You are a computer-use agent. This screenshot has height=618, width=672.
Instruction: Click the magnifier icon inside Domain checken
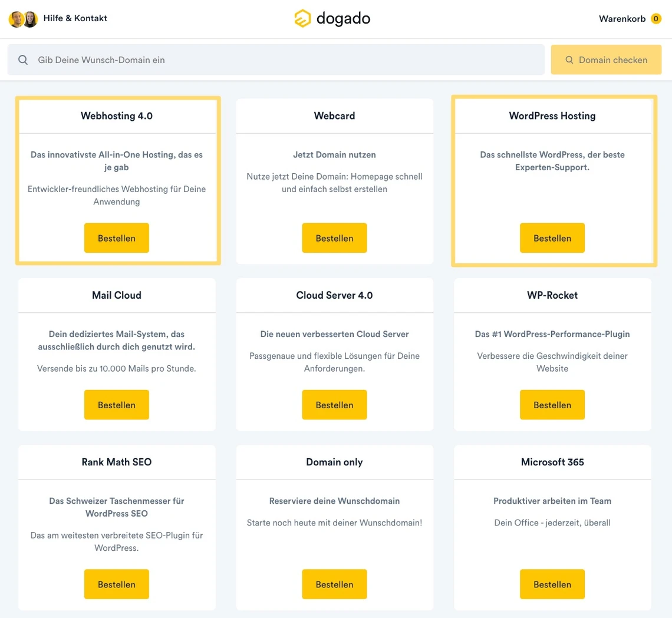569,60
